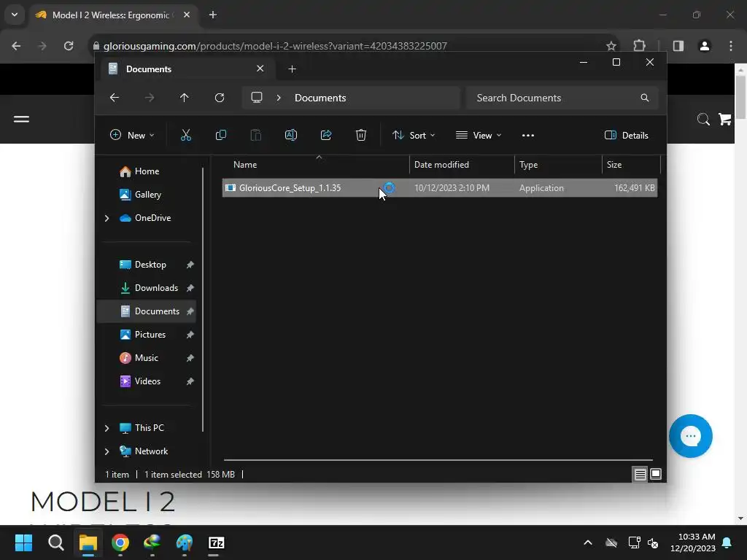Toggle the Details pane
The height and width of the screenshot is (560, 747).
(x=626, y=135)
